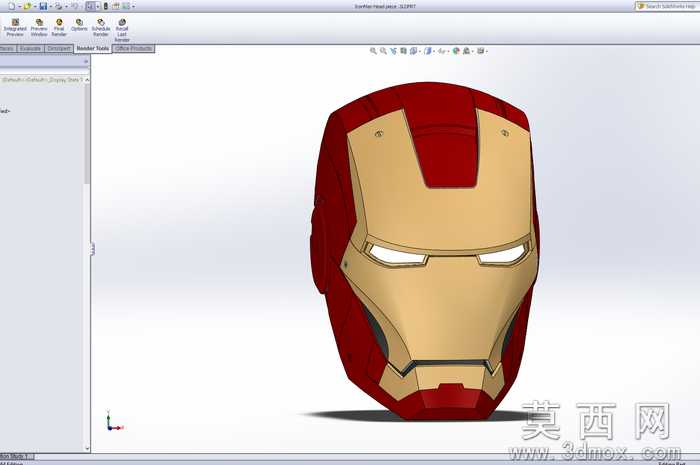Open the dropdown arrow next to Open icon
Viewport: 700px width, 465px height.
(x=35, y=7)
